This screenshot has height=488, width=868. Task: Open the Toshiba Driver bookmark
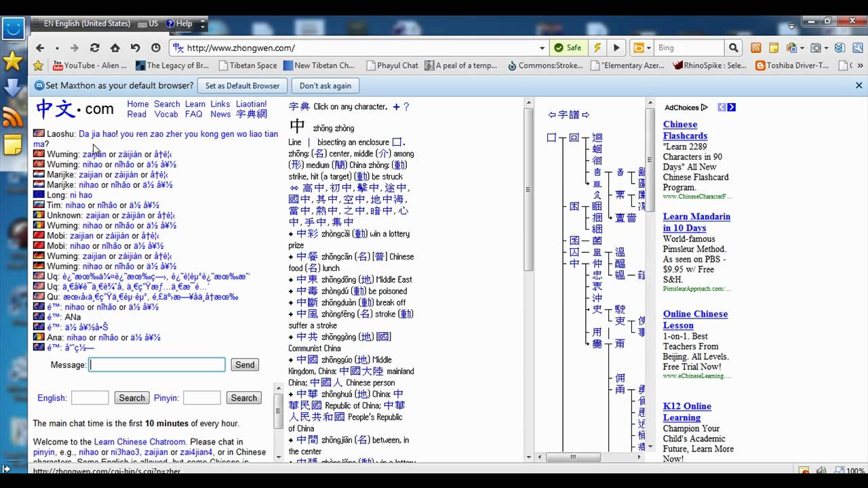tap(792, 66)
